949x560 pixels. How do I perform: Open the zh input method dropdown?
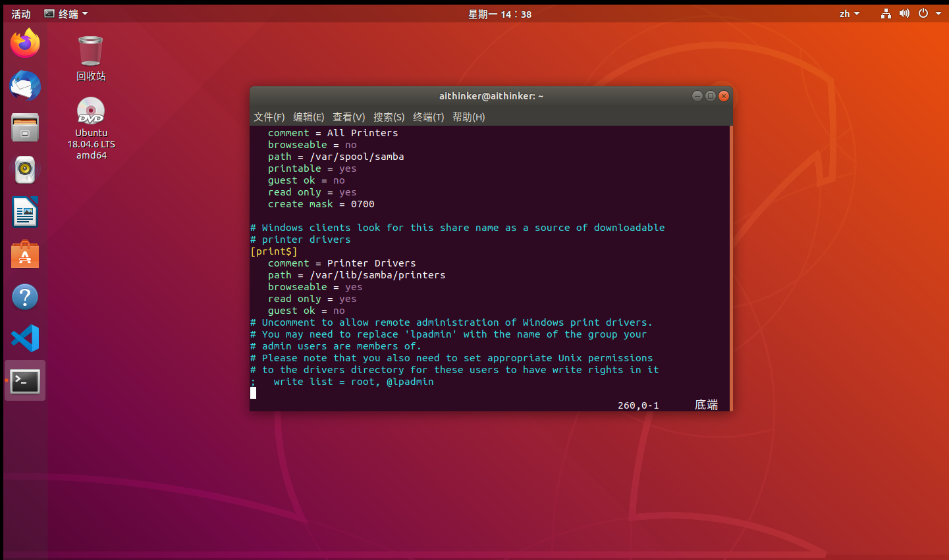coord(850,14)
